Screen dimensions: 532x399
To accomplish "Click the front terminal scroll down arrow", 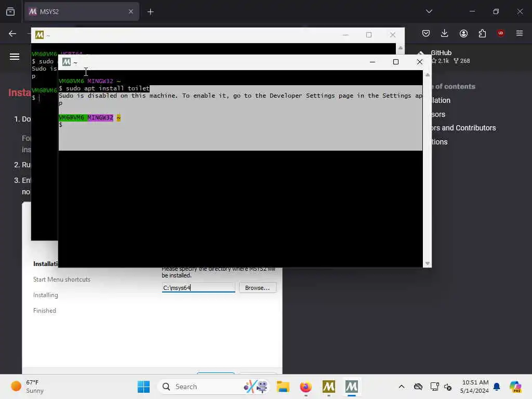I will click(428, 263).
